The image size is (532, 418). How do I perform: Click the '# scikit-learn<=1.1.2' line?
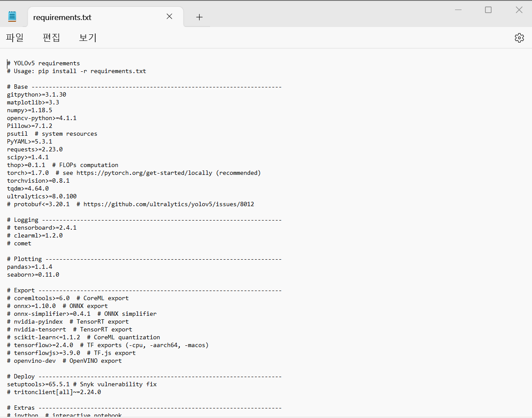84,337
